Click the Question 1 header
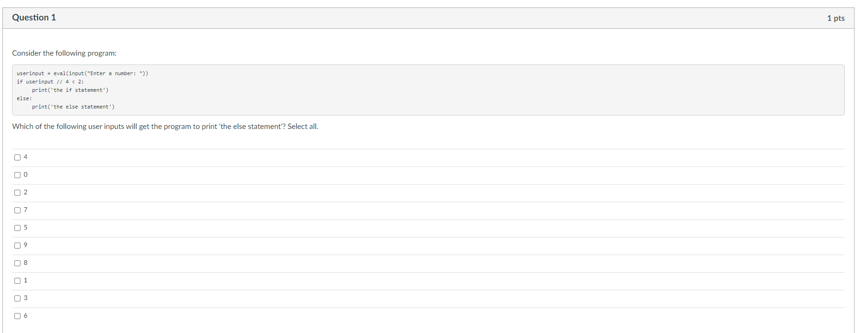The image size is (868, 333). (33, 17)
